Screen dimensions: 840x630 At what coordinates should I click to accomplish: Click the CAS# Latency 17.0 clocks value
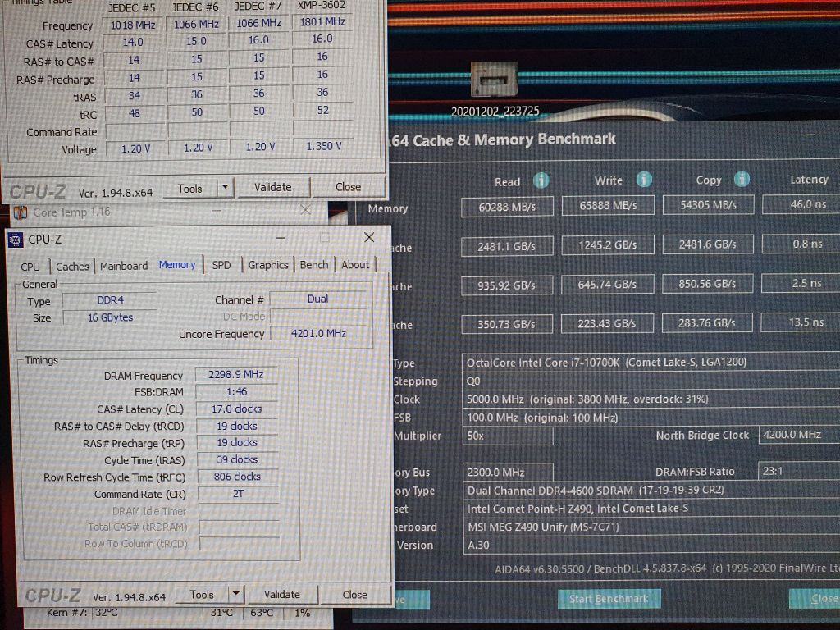237,409
